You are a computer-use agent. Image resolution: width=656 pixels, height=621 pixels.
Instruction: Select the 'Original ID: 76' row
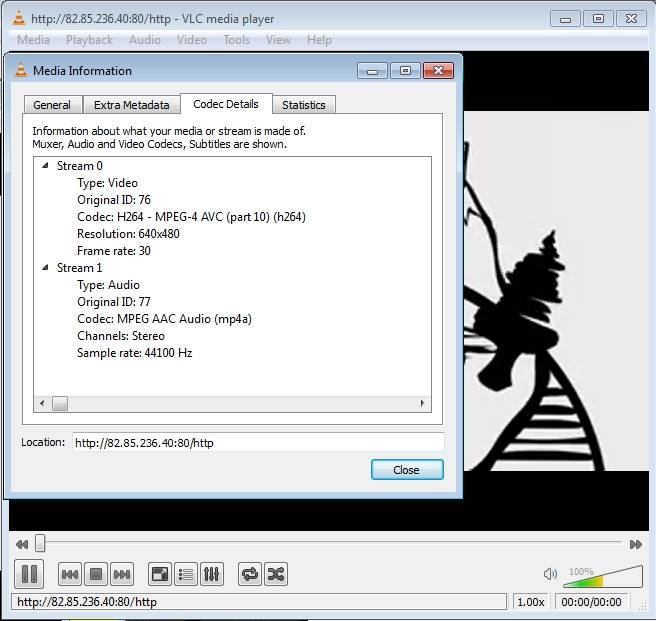click(x=114, y=200)
